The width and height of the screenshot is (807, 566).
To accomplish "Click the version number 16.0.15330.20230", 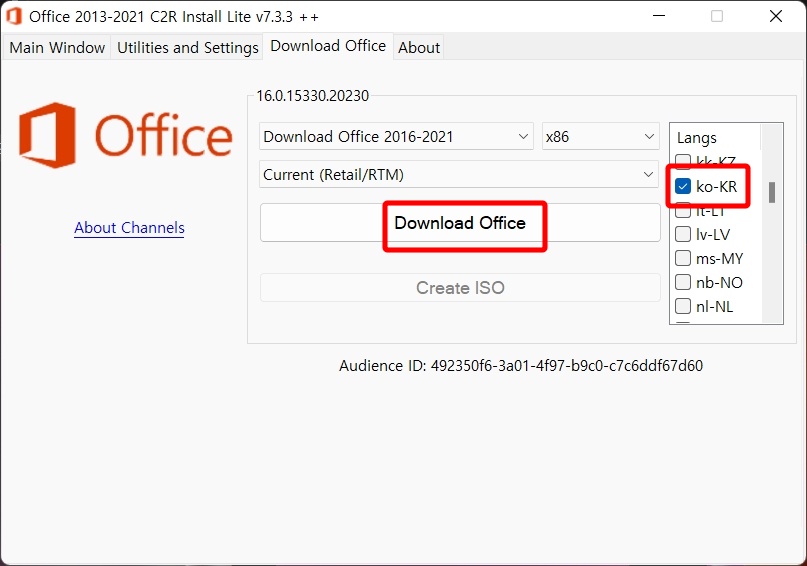I will click(x=312, y=96).
